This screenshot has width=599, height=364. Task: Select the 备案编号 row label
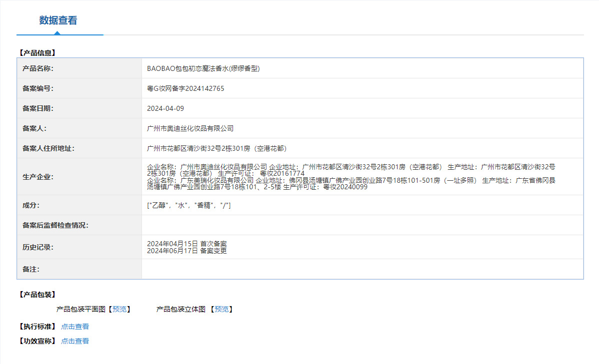pos(38,88)
